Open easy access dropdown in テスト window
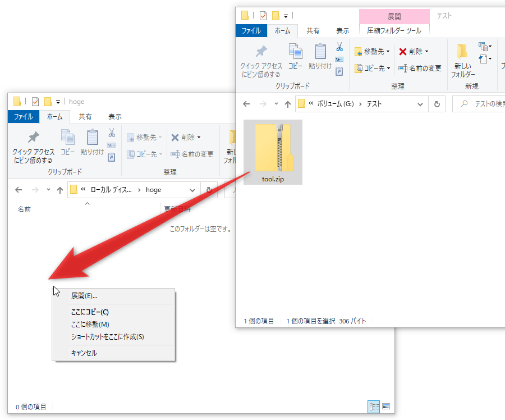Image resolution: width=505 pixels, height=420 pixels. coord(485,59)
